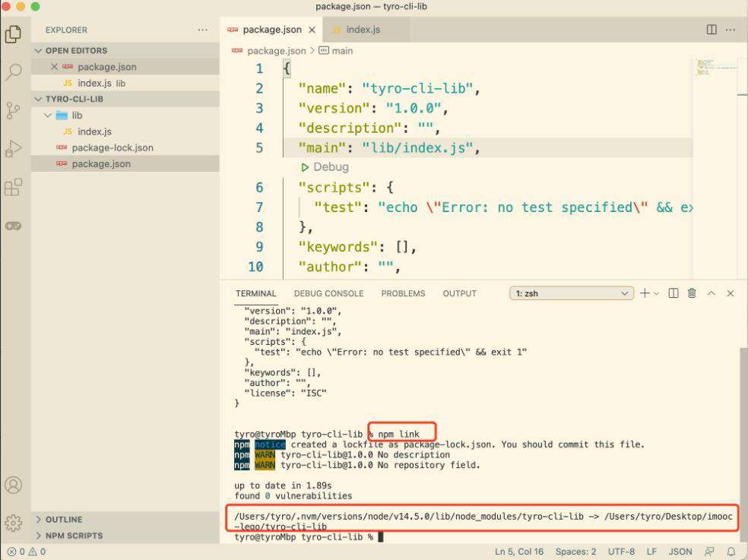Change indentation via Spaces: 2
The image size is (748, 560).
point(575,552)
